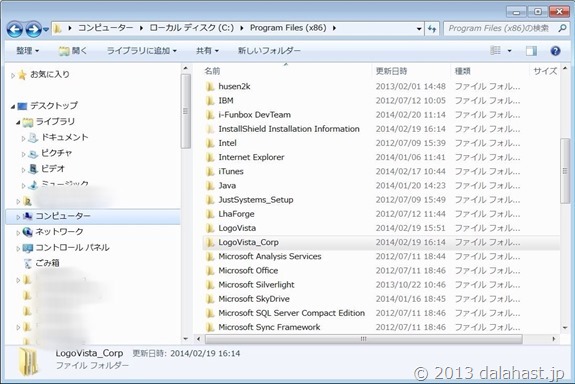The height and width of the screenshot is (384, 575).
Task: Select the Java folder icon
Action: coord(210,186)
